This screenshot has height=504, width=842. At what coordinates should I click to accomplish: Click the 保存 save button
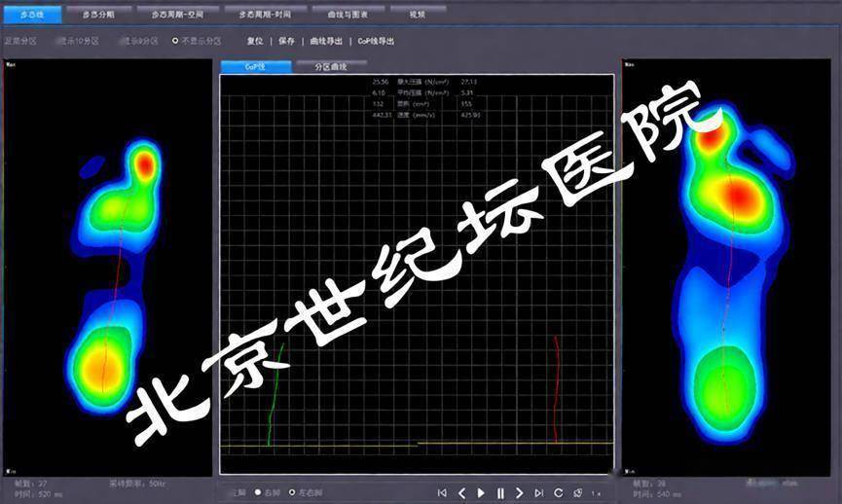point(286,41)
